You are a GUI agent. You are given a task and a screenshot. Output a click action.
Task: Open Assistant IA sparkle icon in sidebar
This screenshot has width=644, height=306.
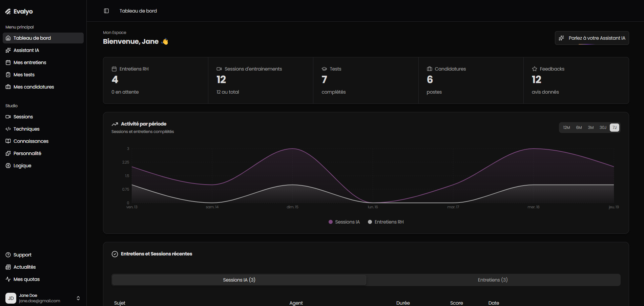pyautogui.click(x=8, y=50)
